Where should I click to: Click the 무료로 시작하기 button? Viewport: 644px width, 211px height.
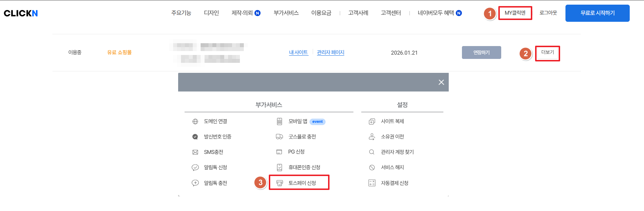pos(597,13)
